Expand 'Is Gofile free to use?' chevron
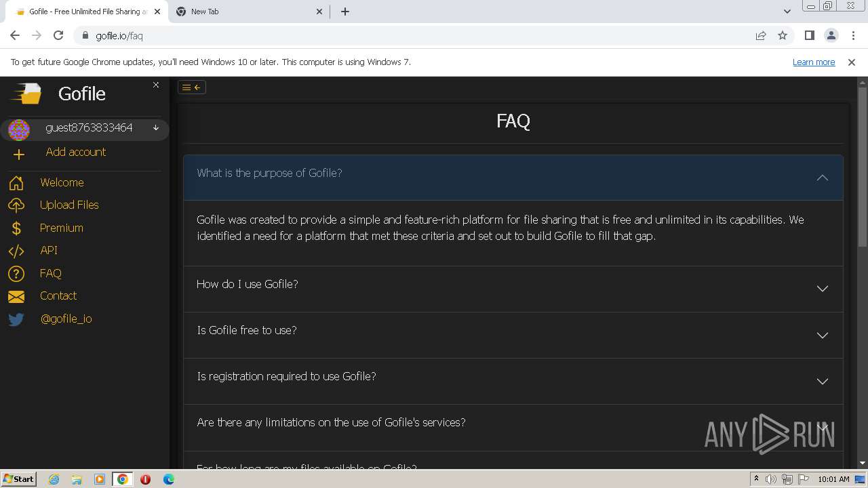This screenshot has width=868, height=488. [x=823, y=335]
